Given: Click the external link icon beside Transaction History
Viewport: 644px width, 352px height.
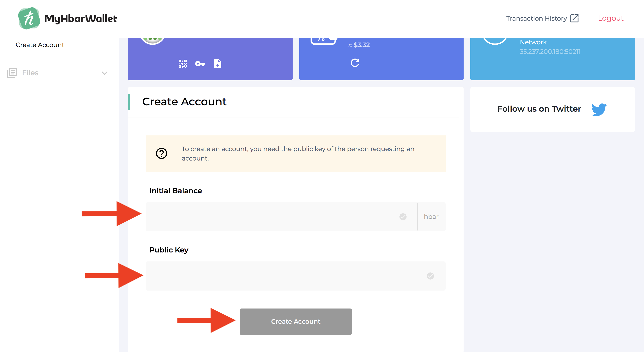Looking at the screenshot, I should tap(574, 18).
